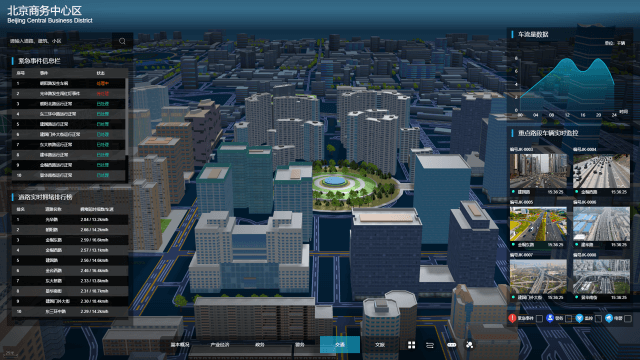Screen dimensions: 640x360
Task: Click the rightmost blue megaphone marker icon
Action: (609, 318)
